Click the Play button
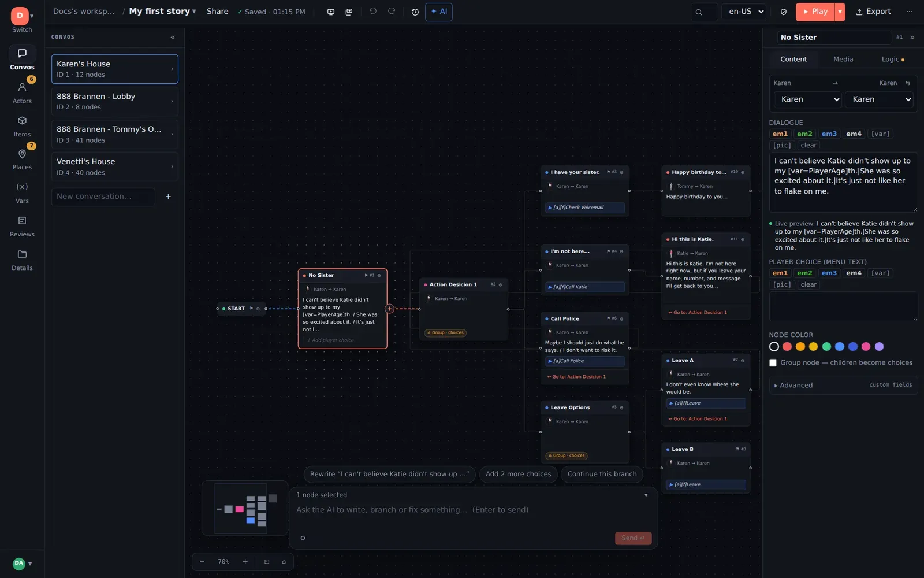This screenshot has width=924, height=578. (x=815, y=12)
